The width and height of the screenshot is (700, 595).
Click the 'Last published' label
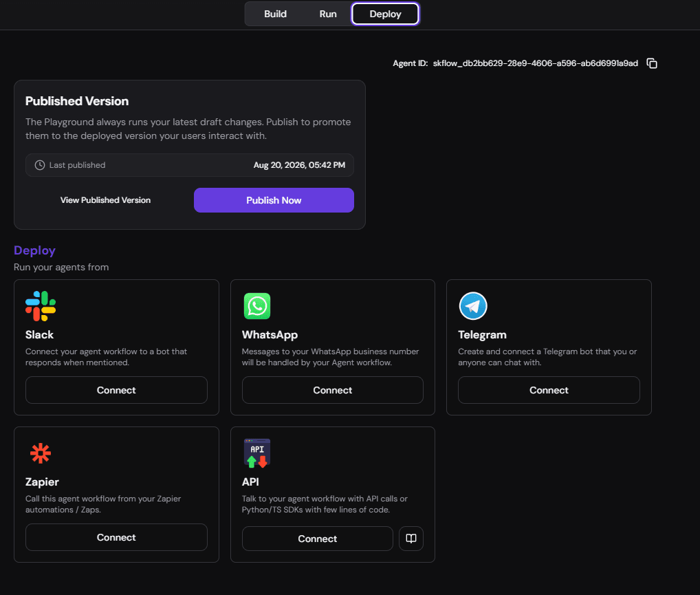(x=77, y=165)
